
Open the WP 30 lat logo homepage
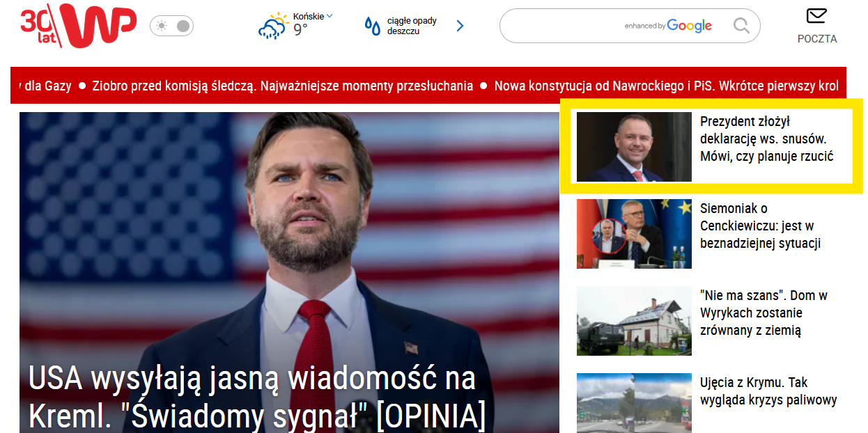(x=78, y=26)
